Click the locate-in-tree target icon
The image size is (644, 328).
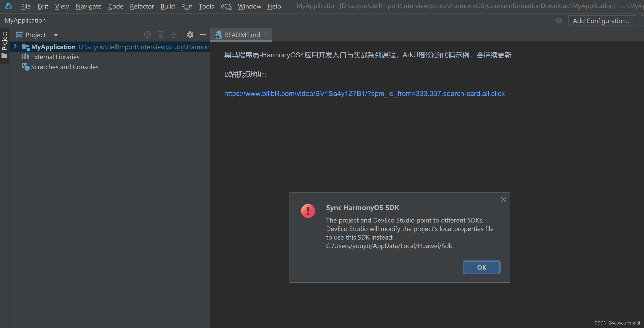point(148,35)
